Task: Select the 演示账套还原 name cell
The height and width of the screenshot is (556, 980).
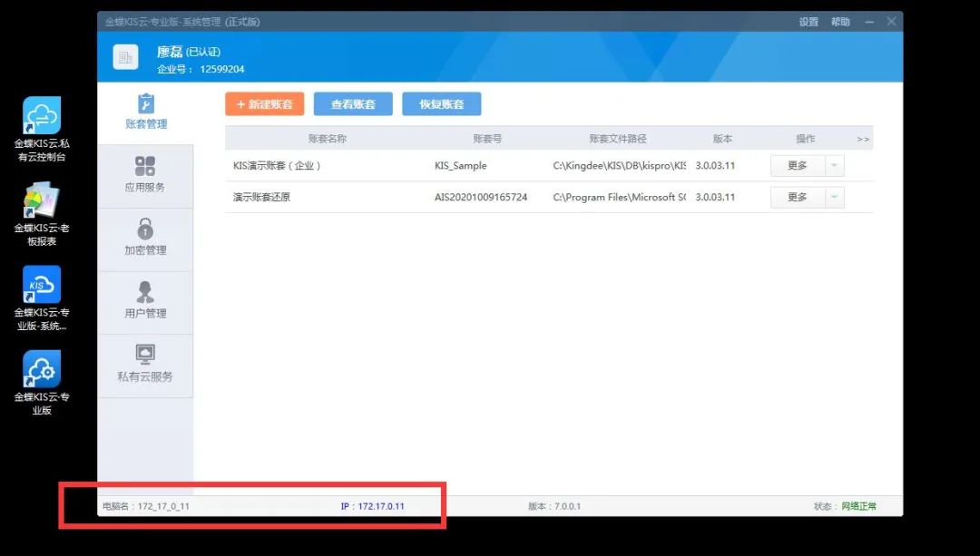Action: (x=262, y=197)
